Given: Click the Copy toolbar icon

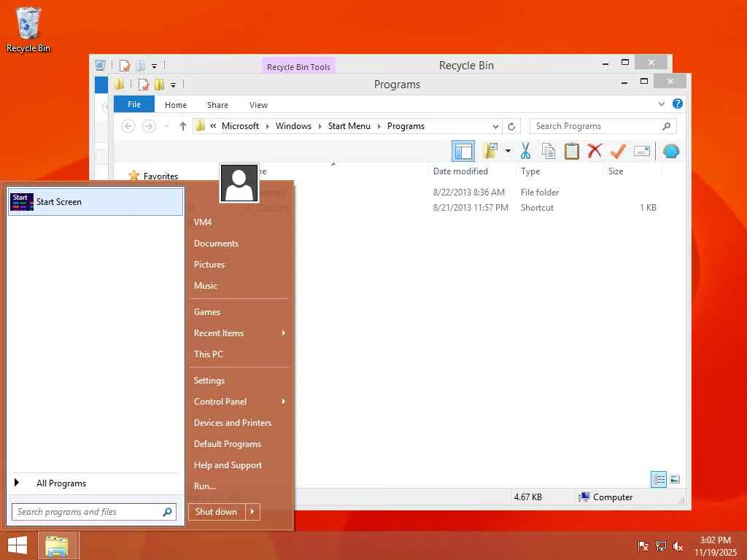Looking at the screenshot, I should point(549,152).
